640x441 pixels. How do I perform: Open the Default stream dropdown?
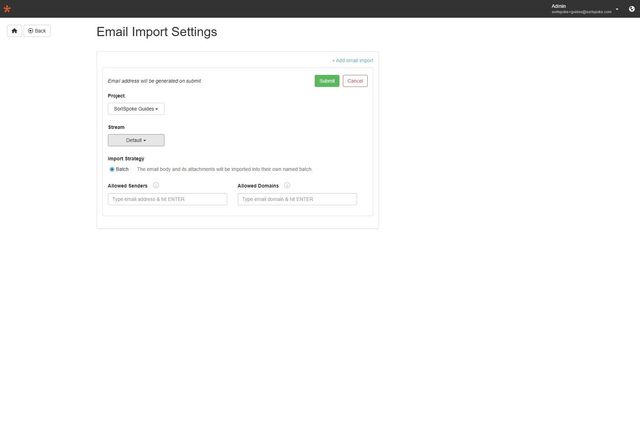[136, 140]
